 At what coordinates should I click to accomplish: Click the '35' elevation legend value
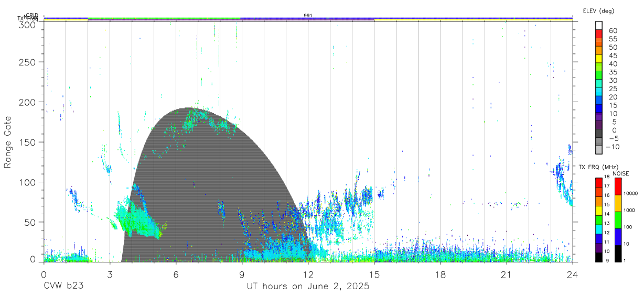[613, 72]
